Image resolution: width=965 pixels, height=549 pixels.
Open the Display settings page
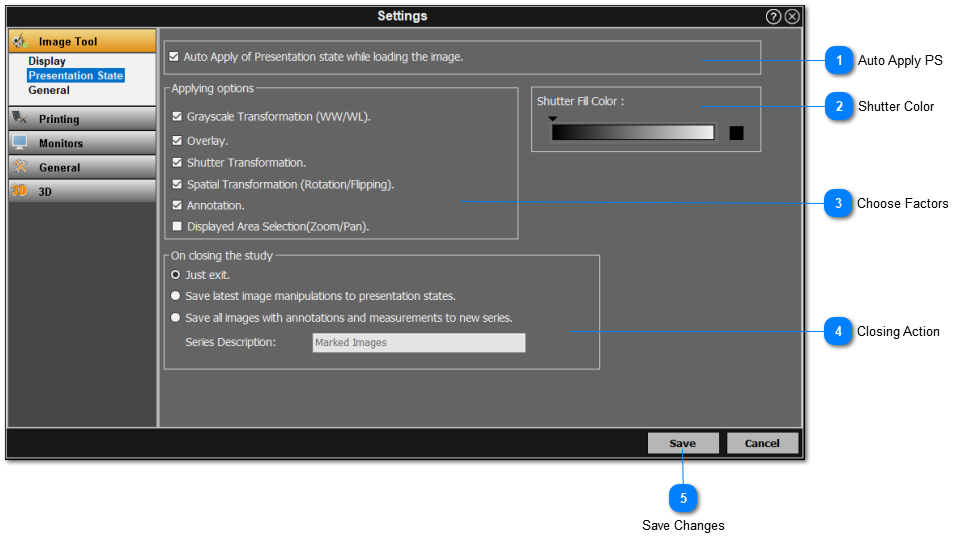(47, 61)
